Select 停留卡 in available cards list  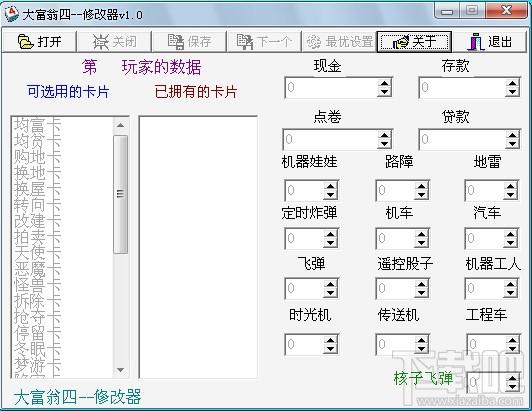click(x=37, y=332)
